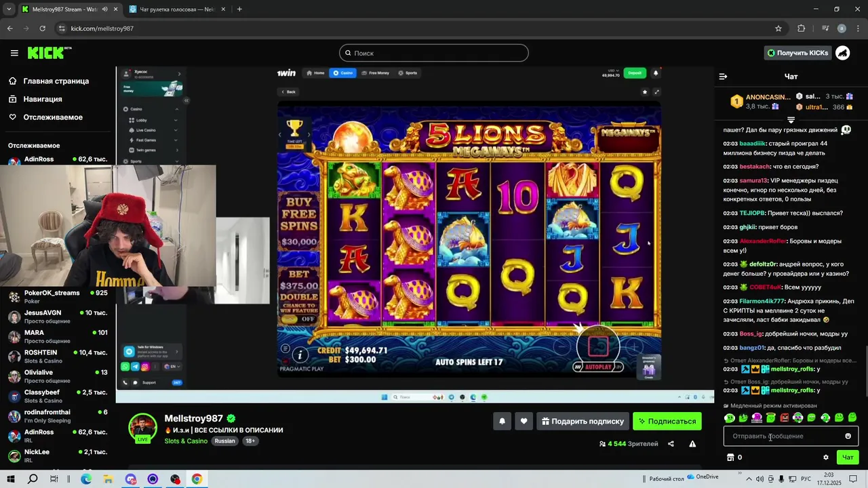The width and height of the screenshot is (868, 488).
Task: Open Classybeef channel in sidebar
Action: [x=58, y=396]
